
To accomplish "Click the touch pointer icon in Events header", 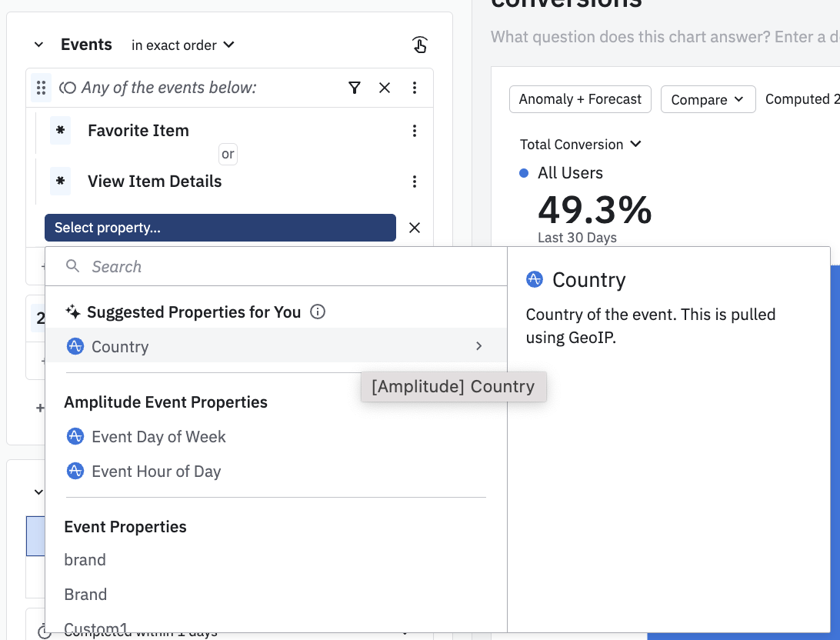I will pyautogui.click(x=419, y=45).
